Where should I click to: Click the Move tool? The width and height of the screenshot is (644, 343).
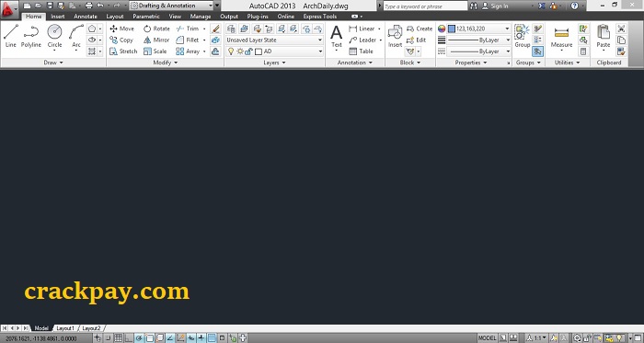[122, 29]
